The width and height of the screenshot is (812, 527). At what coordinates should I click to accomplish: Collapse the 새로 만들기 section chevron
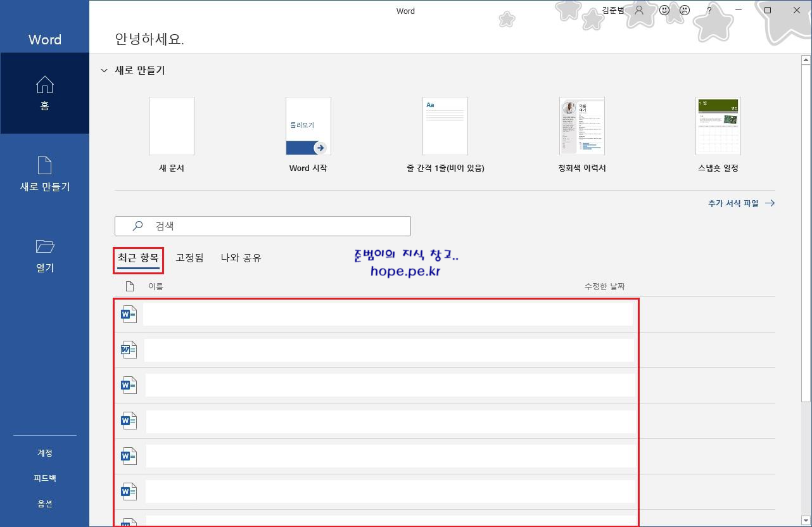(104, 70)
